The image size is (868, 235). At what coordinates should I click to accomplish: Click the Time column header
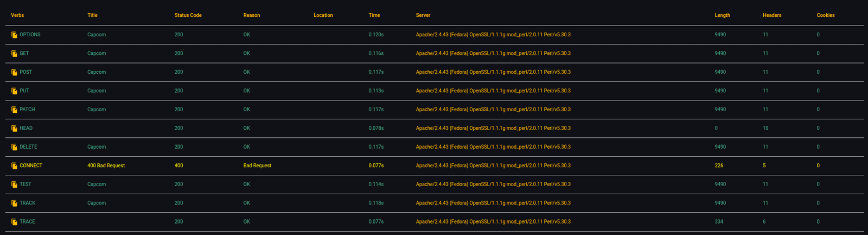click(374, 15)
